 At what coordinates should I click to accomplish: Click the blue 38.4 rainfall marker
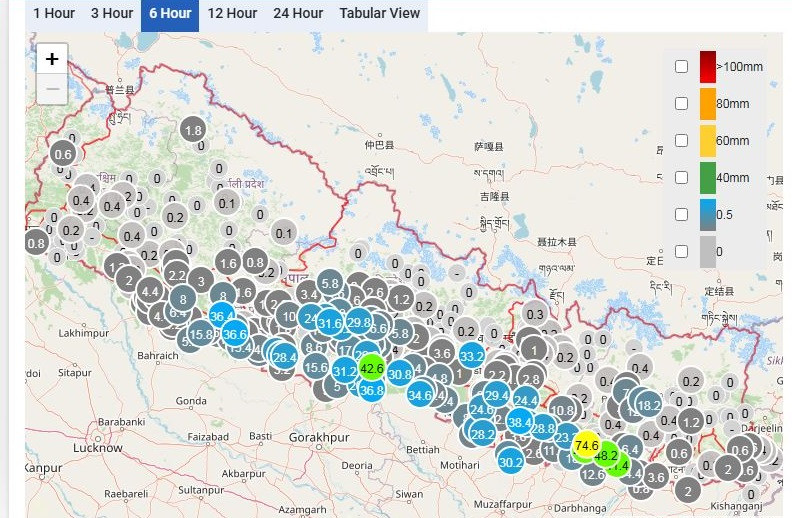[x=519, y=422]
